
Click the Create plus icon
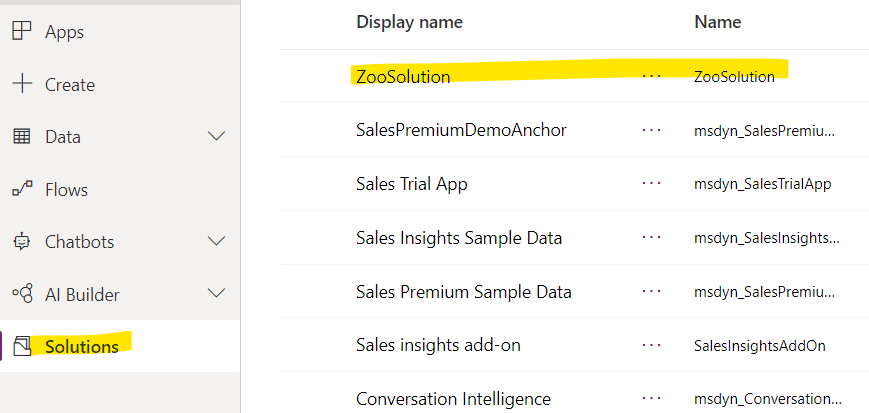click(22, 84)
